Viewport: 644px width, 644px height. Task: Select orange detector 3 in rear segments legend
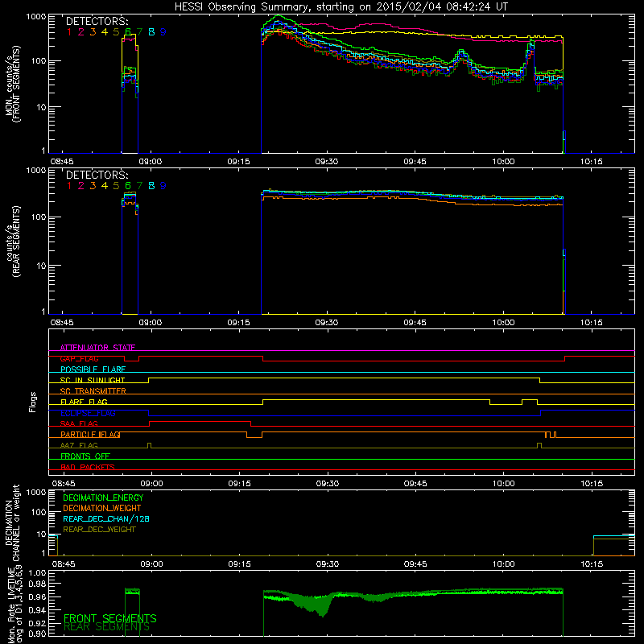point(93,186)
